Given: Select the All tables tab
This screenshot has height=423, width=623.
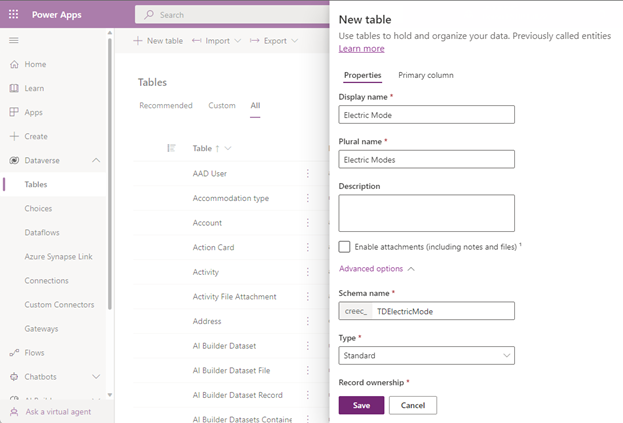Looking at the screenshot, I should point(255,105).
